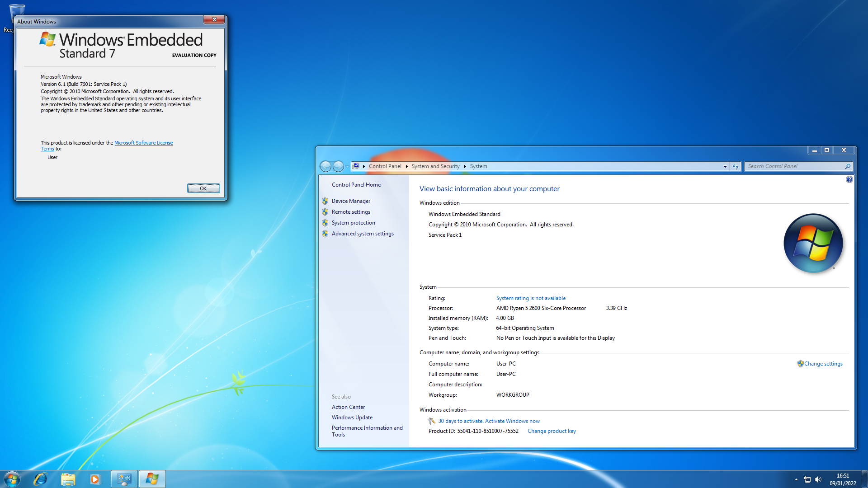Click the volume speaker tray icon
The height and width of the screenshot is (488, 868).
click(818, 479)
